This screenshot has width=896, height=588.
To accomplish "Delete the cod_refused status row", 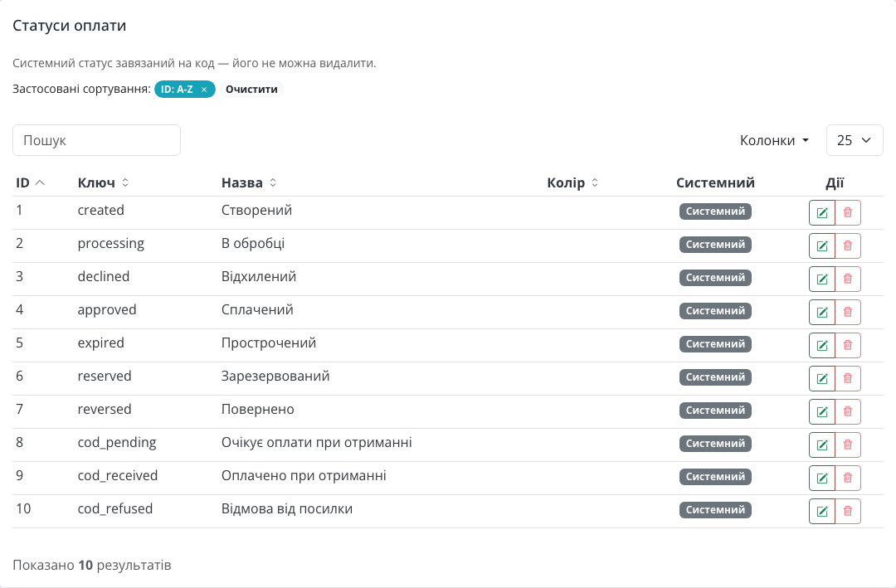I will click(x=848, y=511).
